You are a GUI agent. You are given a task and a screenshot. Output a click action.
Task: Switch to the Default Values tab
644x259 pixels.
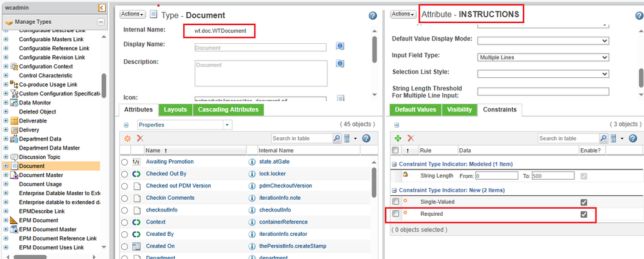click(x=416, y=110)
